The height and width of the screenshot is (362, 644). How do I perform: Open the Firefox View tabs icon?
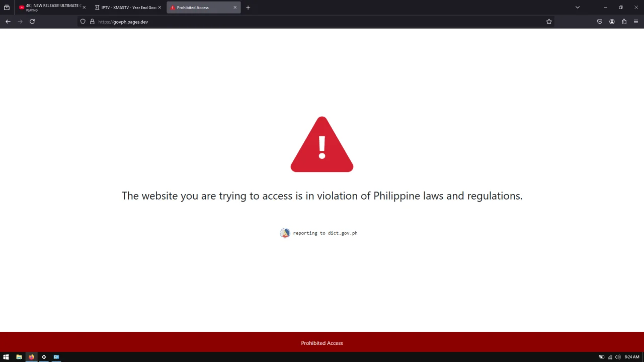(7, 8)
